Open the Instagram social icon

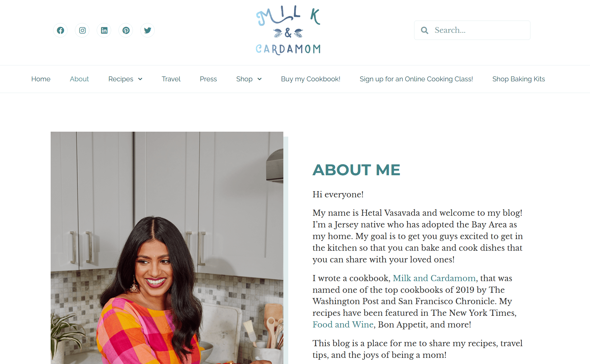coord(82,30)
